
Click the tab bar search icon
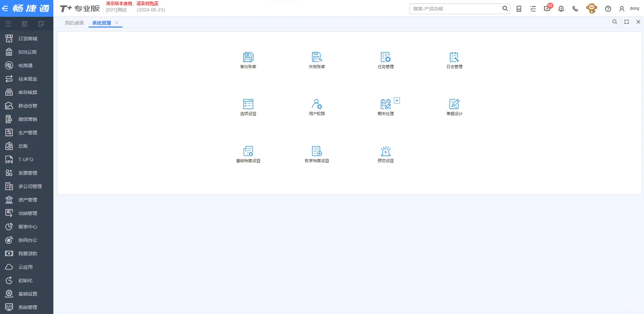[615, 22]
